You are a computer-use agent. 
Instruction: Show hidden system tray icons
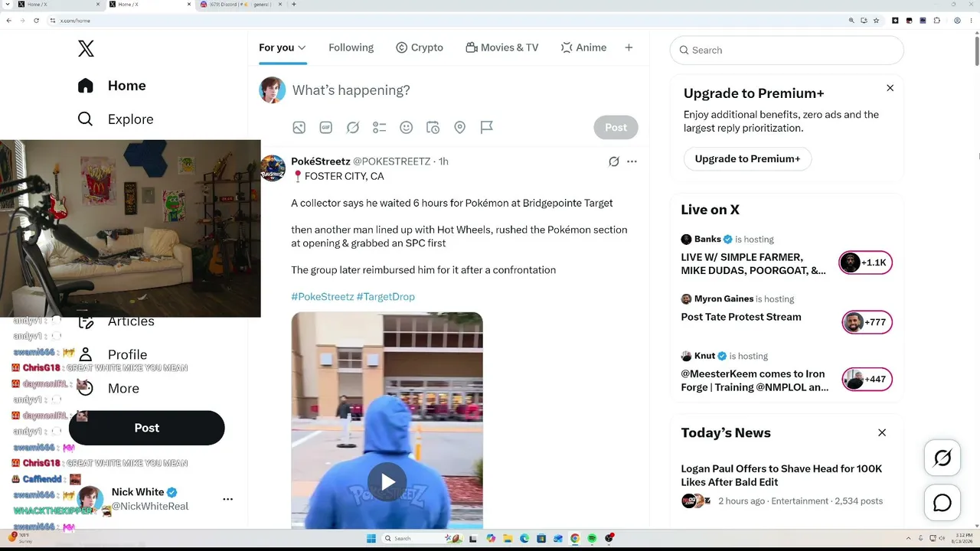tap(909, 538)
